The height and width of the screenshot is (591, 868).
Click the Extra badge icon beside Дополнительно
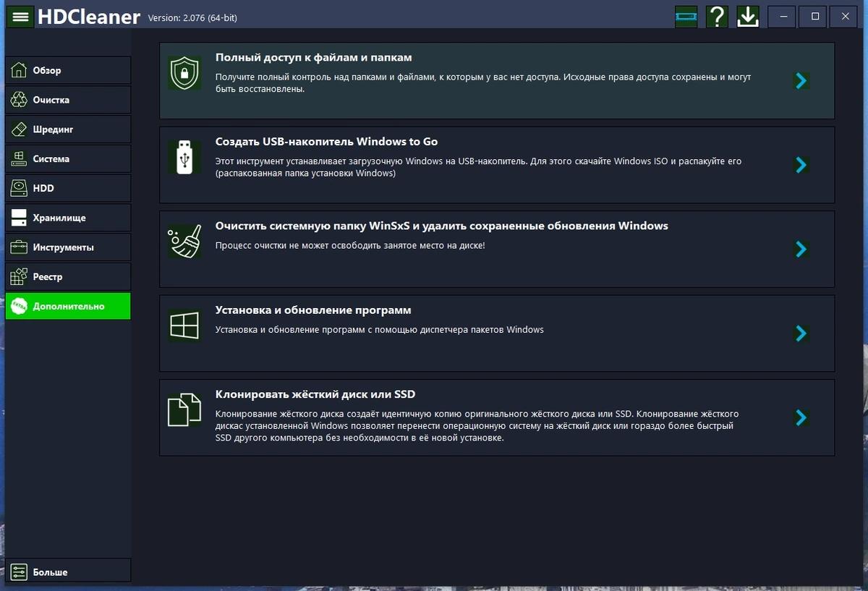click(20, 306)
